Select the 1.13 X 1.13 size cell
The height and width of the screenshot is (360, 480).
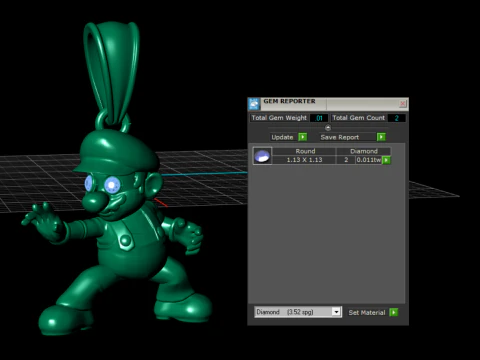click(x=304, y=160)
